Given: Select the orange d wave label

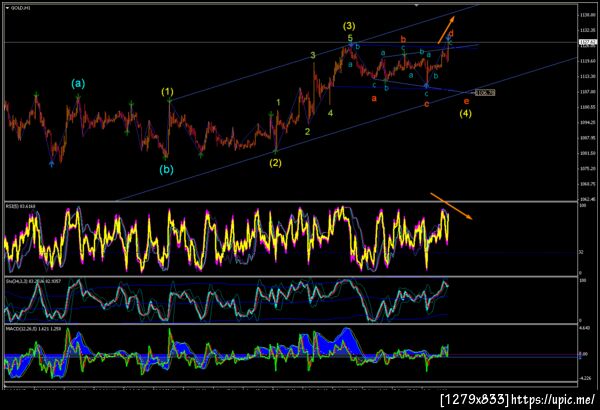Looking at the screenshot, I should (x=451, y=33).
